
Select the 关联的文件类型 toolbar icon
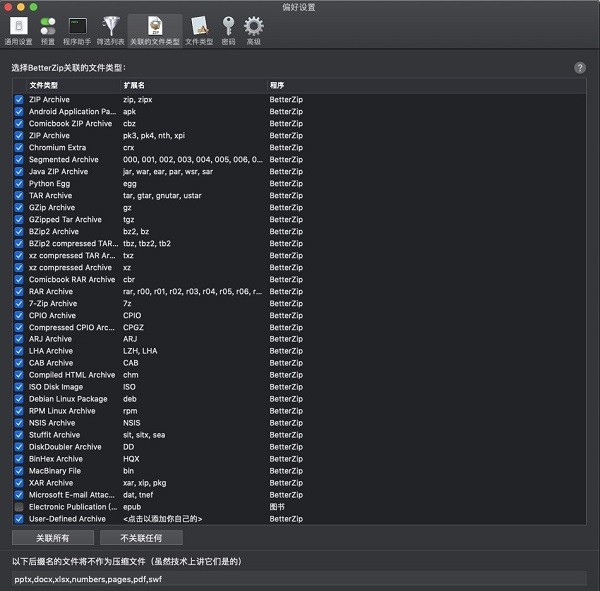(155, 30)
